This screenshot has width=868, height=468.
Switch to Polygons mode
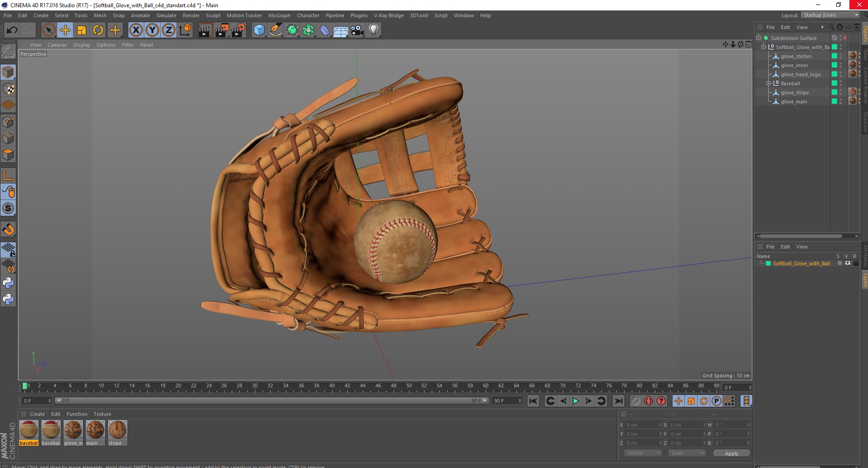[8, 155]
